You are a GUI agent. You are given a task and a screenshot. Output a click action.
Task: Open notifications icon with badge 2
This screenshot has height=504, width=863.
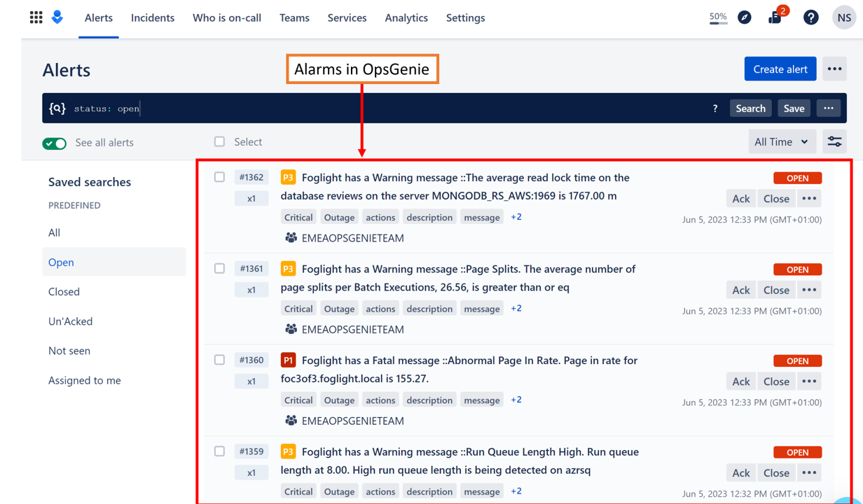point(775,17)
